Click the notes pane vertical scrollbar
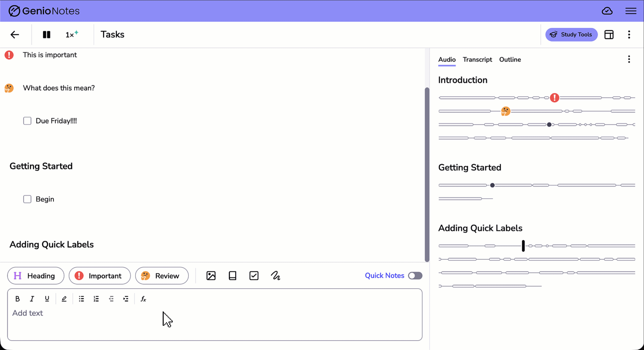Image resolution: width=644 pixels, height=350 pixels. [x=427, y=174]
